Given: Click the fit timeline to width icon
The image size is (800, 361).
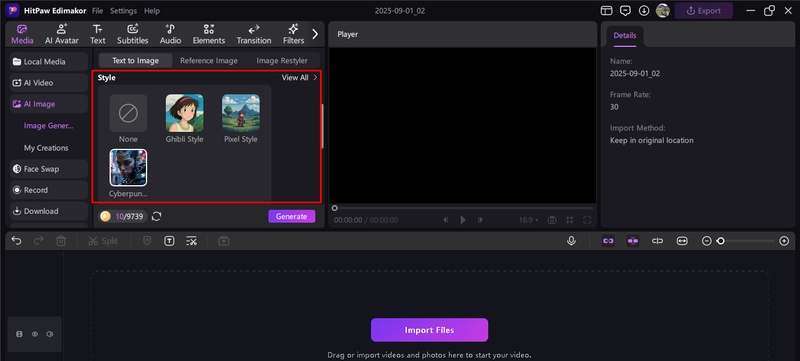Looking at the screenshot, I should tap(682, 241).
